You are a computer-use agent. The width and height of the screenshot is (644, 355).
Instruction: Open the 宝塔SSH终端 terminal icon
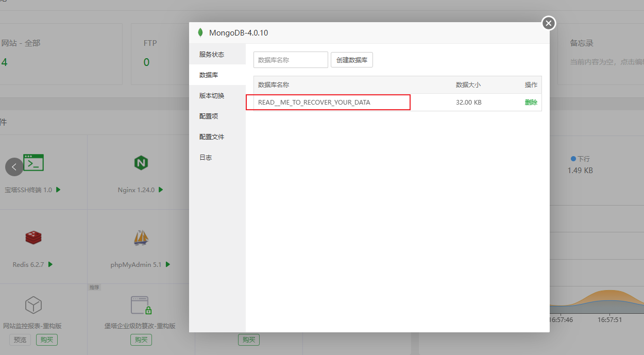(33, 163)
